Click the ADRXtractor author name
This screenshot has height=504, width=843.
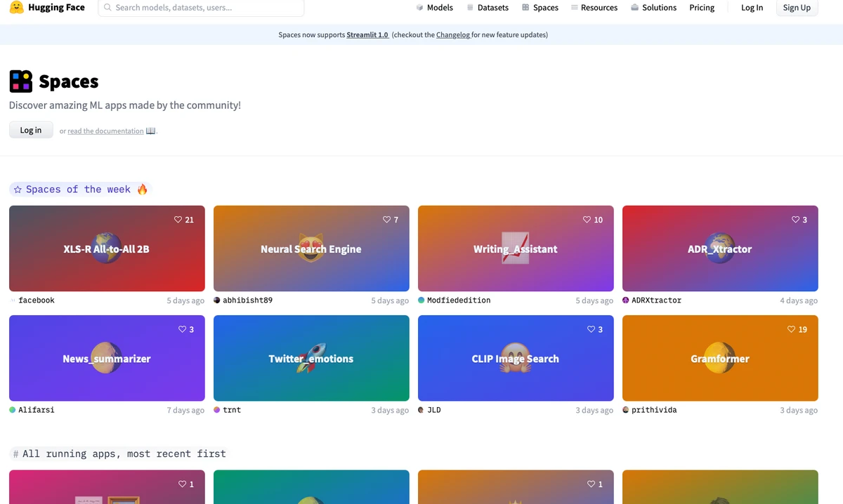(656, 300)
